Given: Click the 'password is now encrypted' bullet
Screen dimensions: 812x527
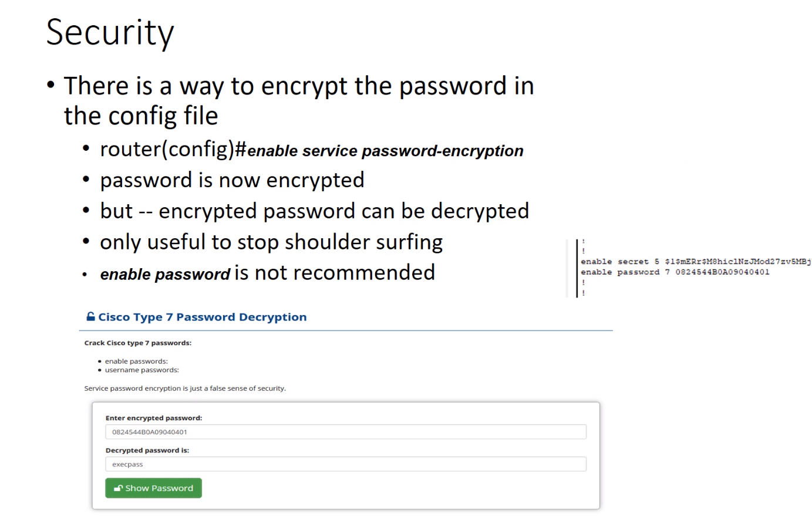Looking at the screenshot, I should tap(232, 180).
